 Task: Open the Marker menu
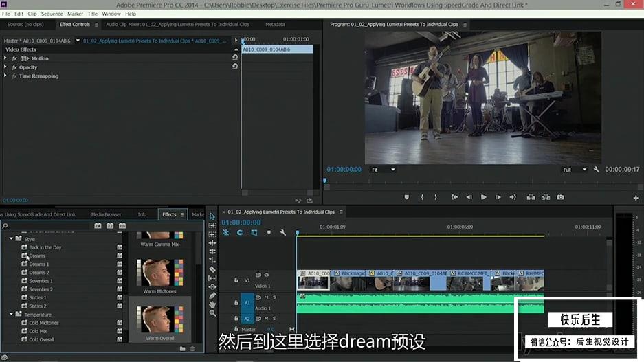click(x=75, y=14)
